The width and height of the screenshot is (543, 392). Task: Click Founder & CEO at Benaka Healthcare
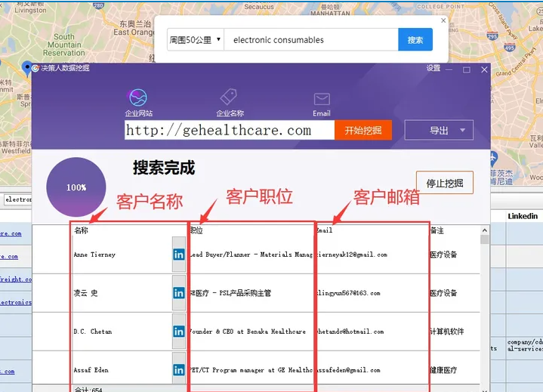coord(248,332)
